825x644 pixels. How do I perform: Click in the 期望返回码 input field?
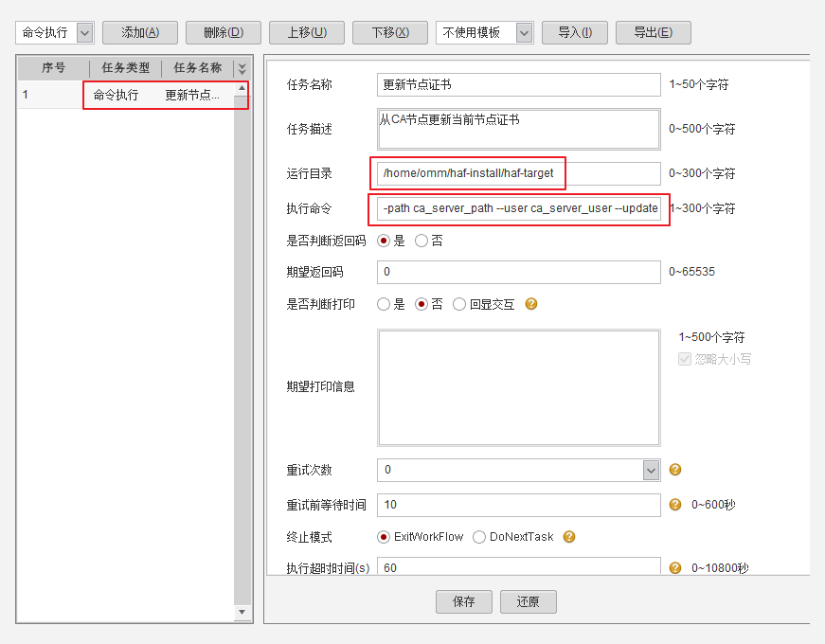pos(519,272)
